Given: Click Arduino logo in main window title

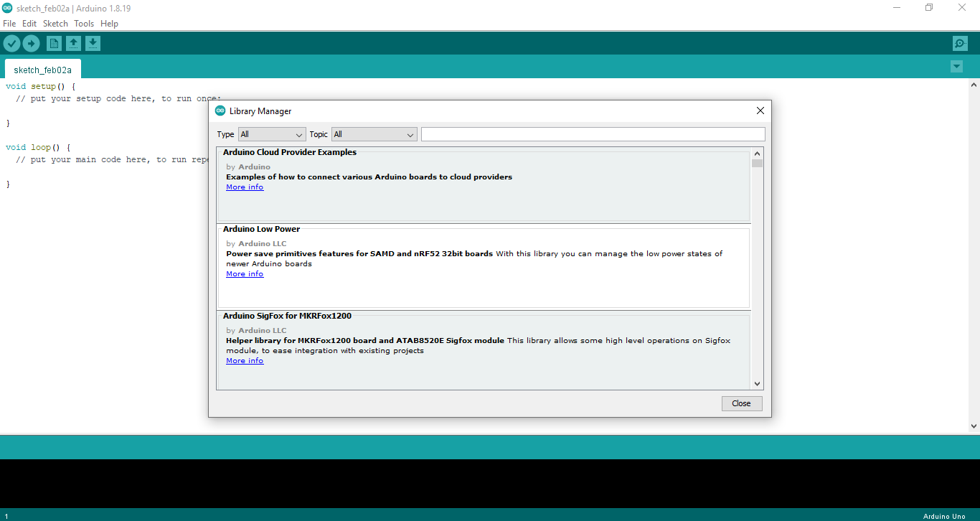Looking at the screenshot, I should pyautogui.click(x=6, y=8).
